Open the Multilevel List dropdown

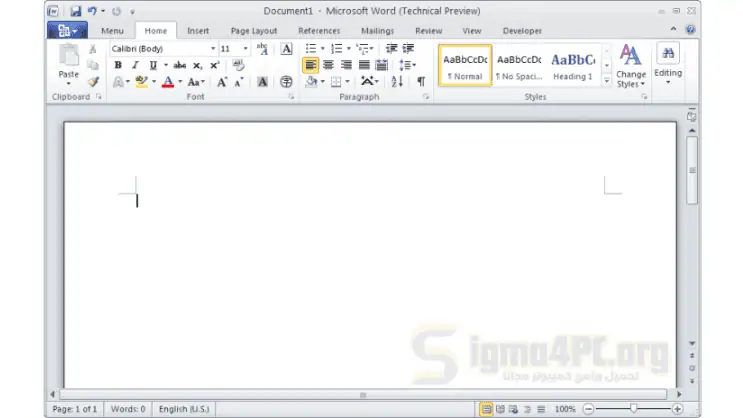(372, 48)
